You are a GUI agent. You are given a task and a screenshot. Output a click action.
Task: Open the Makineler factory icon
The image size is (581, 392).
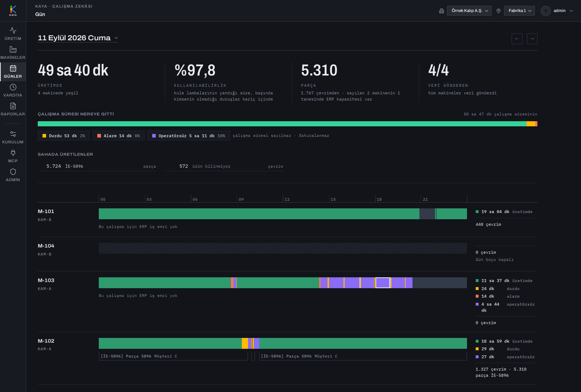tap(13, 49)
